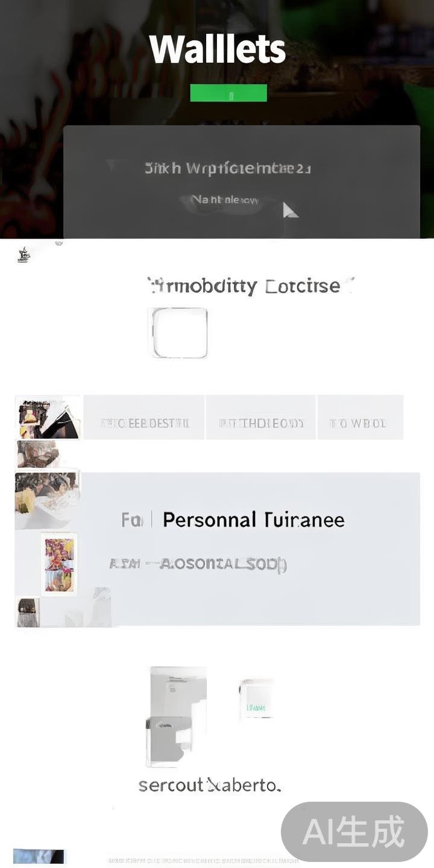Select the dark gray banner card headline text
The width and height of the screenshot is (434, 868).
tap(228, 168)
